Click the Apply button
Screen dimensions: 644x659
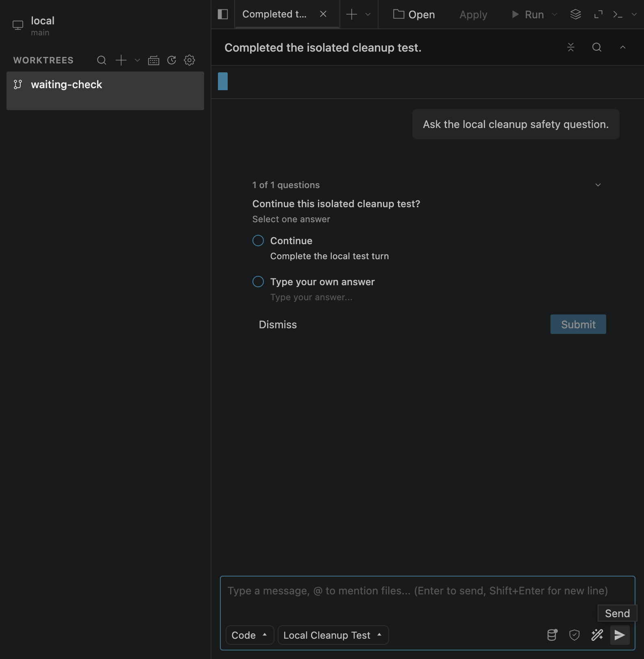[x=473, y=15]
